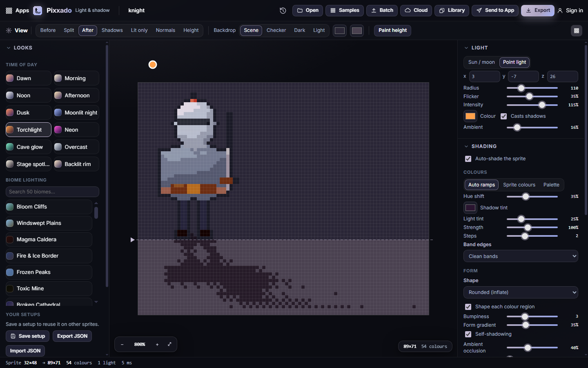Image resolution: width=588 pixels, height=368 pixels.
Task: Apply the Moonlit night look
Action: (x=76, y=112)
